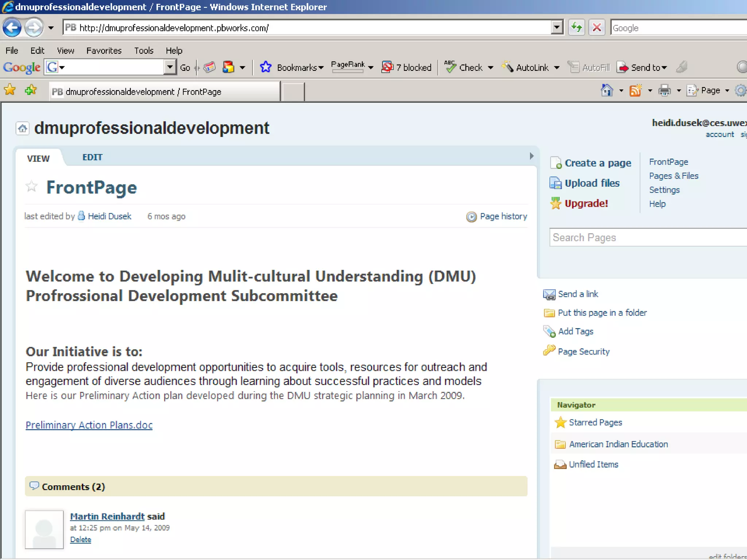The image size is (747, 560).
Task: Open the Preliminary Action Plans.doc link
Action: tap(89, 425)
